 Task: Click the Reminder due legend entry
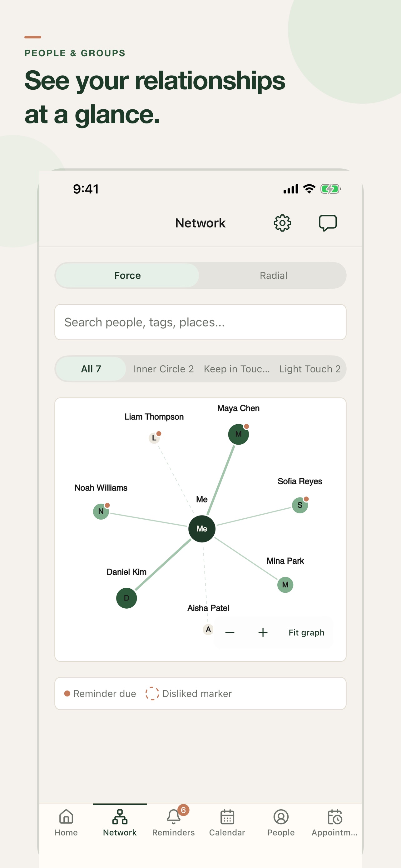(x=100, y=693)
